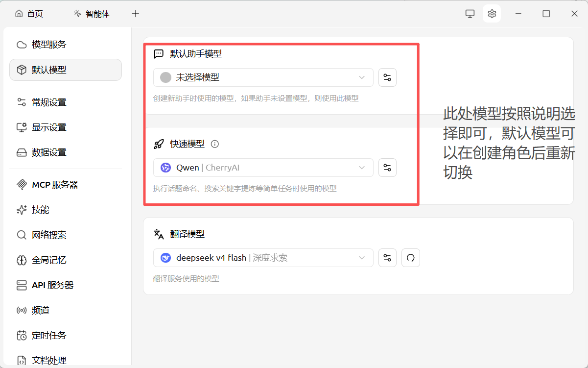Viewport: 588px width, 368px height.
Task: Open 定时任务 settings
Action: click(66, 336)
